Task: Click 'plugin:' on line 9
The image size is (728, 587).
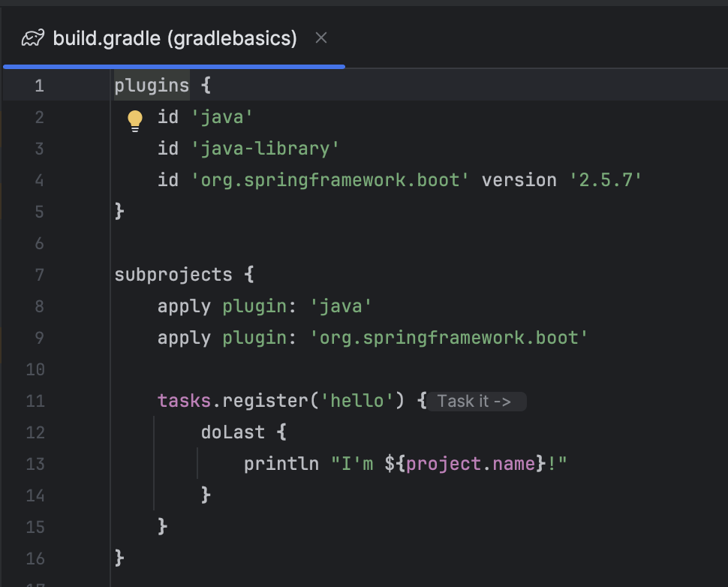Action: pyautogui.click(x=259, y=339)
